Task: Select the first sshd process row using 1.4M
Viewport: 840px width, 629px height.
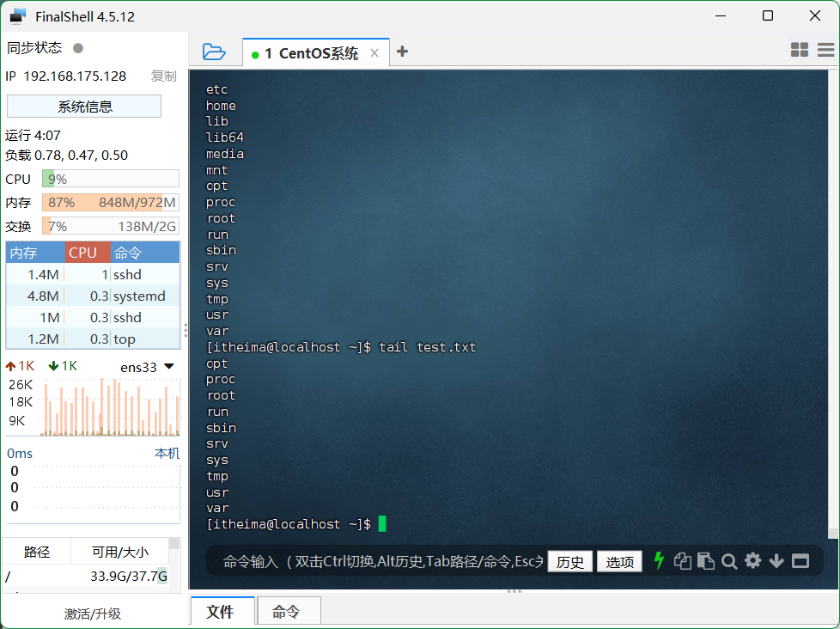Action: coord(93,274)
